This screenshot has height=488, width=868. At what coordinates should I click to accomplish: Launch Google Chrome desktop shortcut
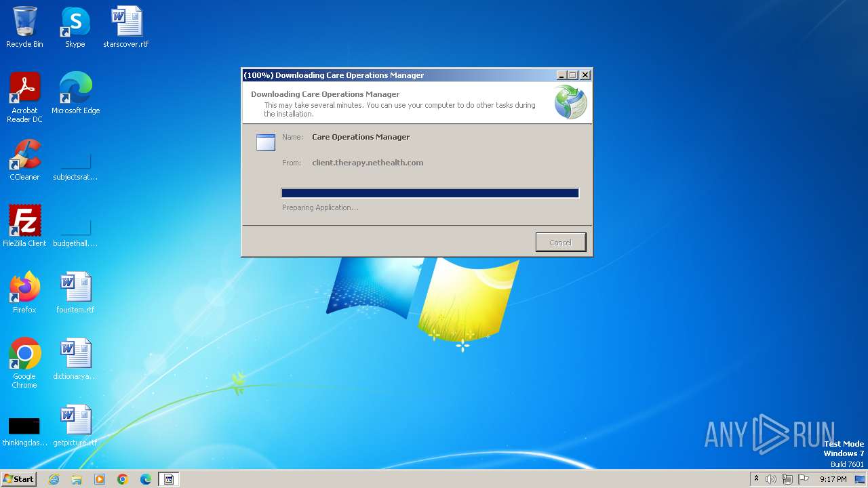[x=24, y=363]
